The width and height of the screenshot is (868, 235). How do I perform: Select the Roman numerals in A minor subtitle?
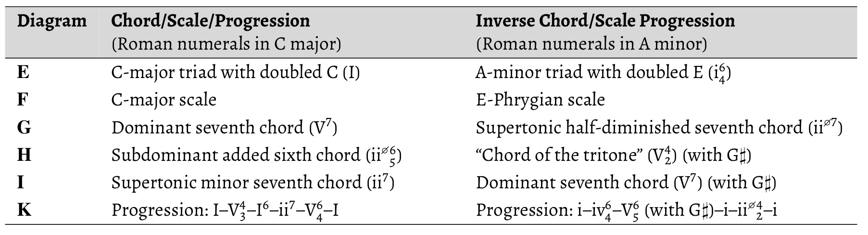591,44
